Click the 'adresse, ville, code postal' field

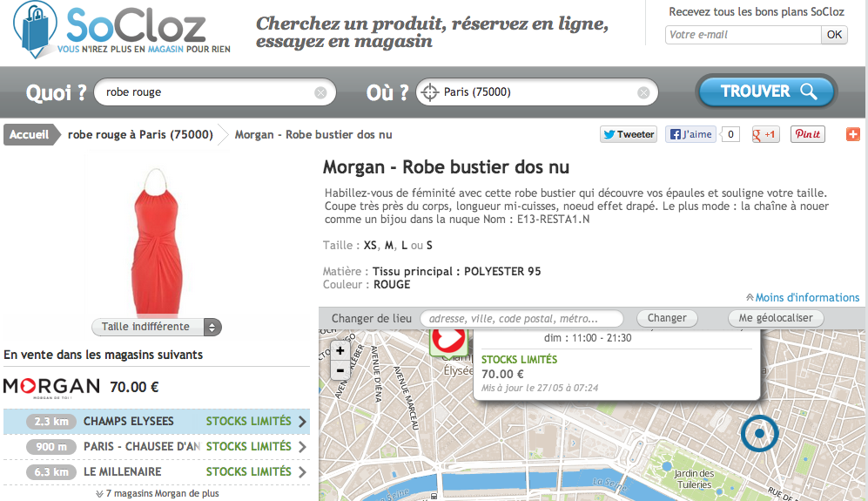coord(521,319)
